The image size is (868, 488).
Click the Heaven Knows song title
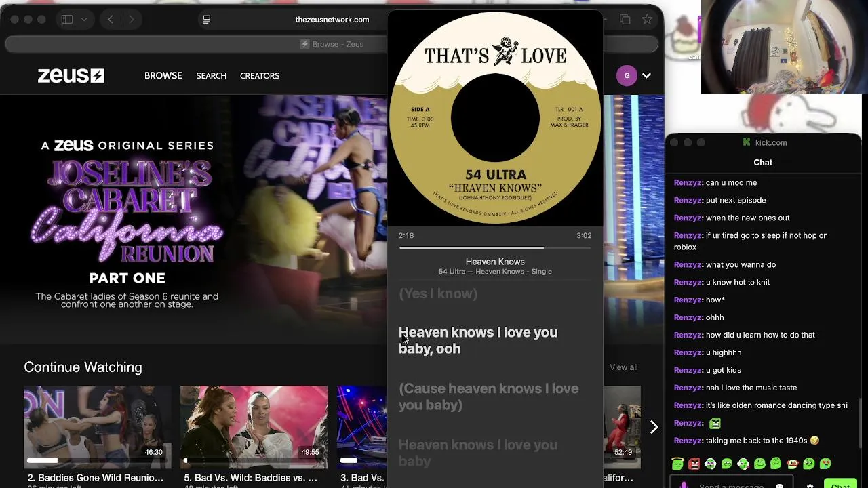(495, 262)
